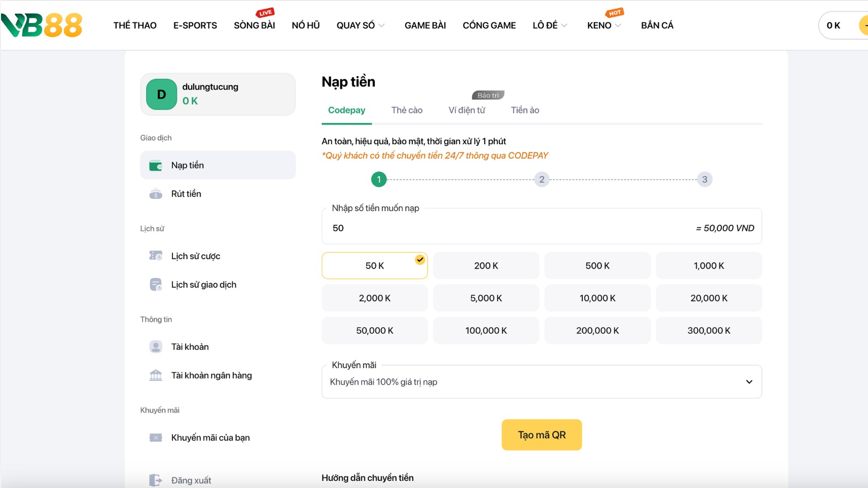Expand the Keno menu chevron

click(x=618, y=25)
